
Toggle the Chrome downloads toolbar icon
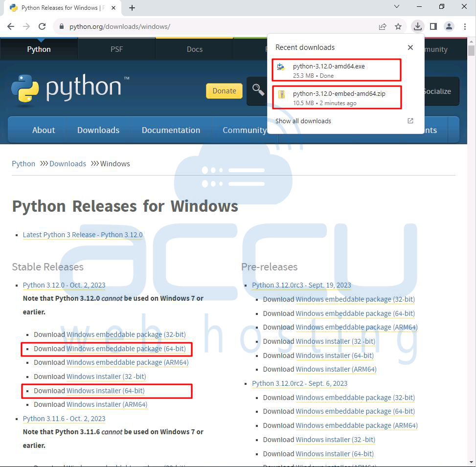click(417, 26)
